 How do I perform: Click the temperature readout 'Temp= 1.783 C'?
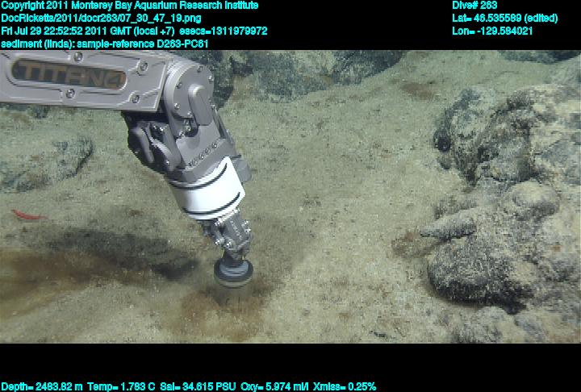click(x=121, y=386)
